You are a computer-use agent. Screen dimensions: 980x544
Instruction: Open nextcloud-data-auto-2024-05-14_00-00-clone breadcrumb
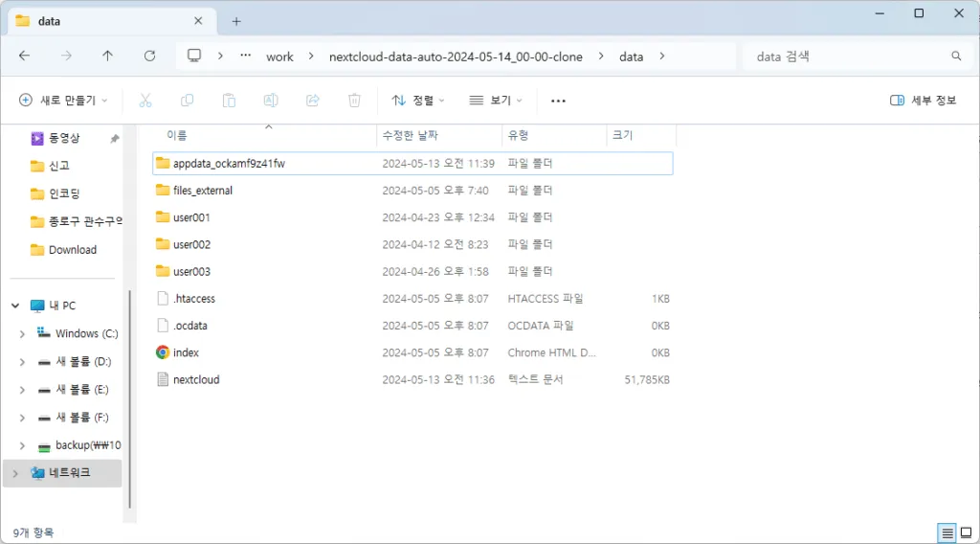coord(456,57)
